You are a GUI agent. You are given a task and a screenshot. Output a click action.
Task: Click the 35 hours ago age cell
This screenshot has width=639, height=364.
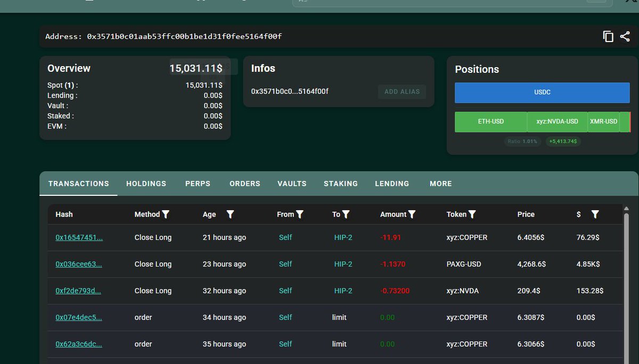point(224,344)
